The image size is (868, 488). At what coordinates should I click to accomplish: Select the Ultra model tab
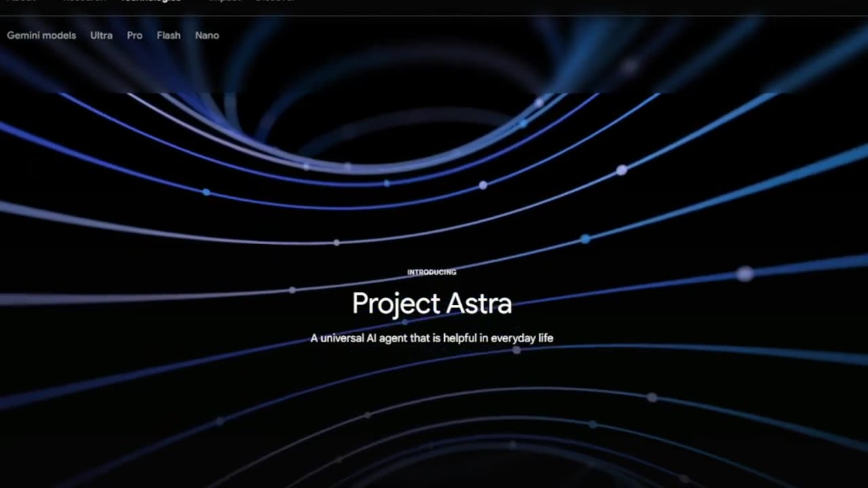pyautogui.click(x=101, y=35)
